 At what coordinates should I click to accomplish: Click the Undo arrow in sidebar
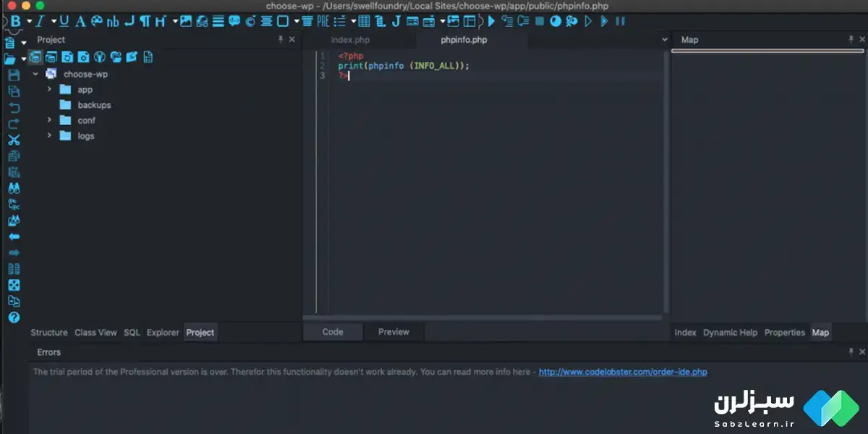click(14, 108)
